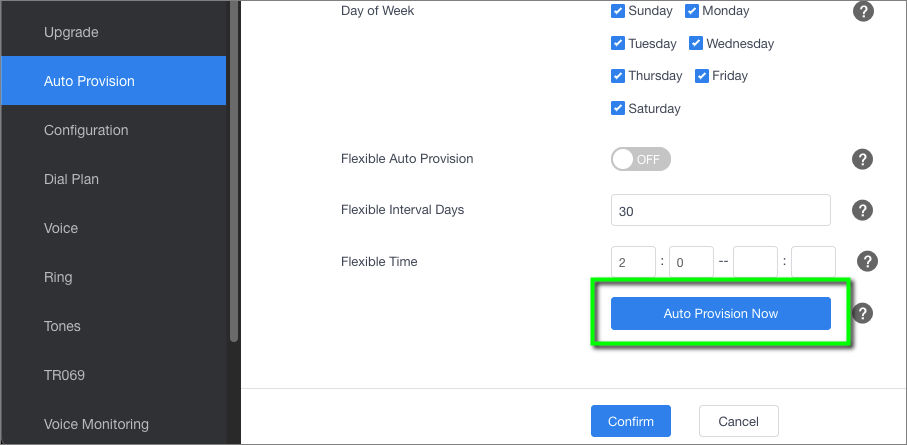Click the Cancel button
907x445 pixels.
tap(739, 421)
